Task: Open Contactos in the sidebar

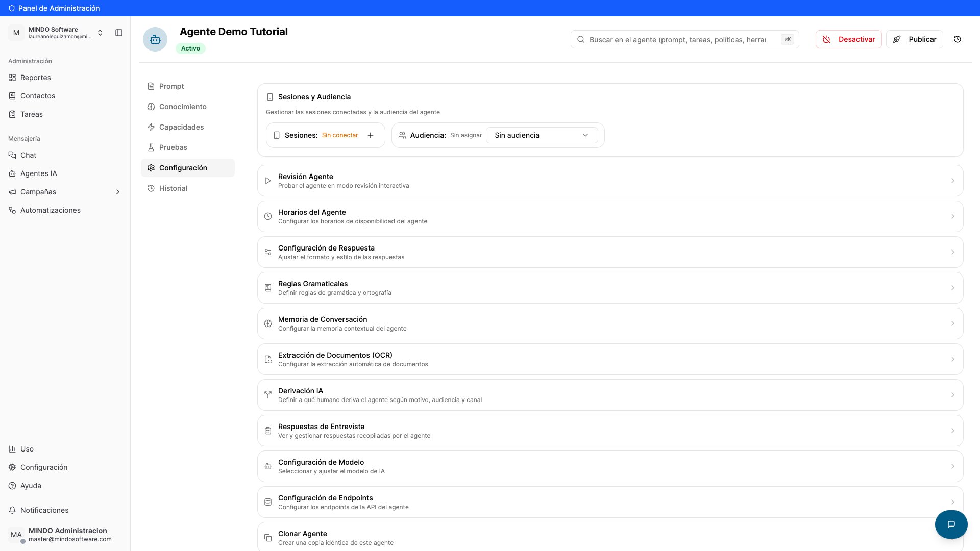Action: pyautogui.click(x=65, y=96)
